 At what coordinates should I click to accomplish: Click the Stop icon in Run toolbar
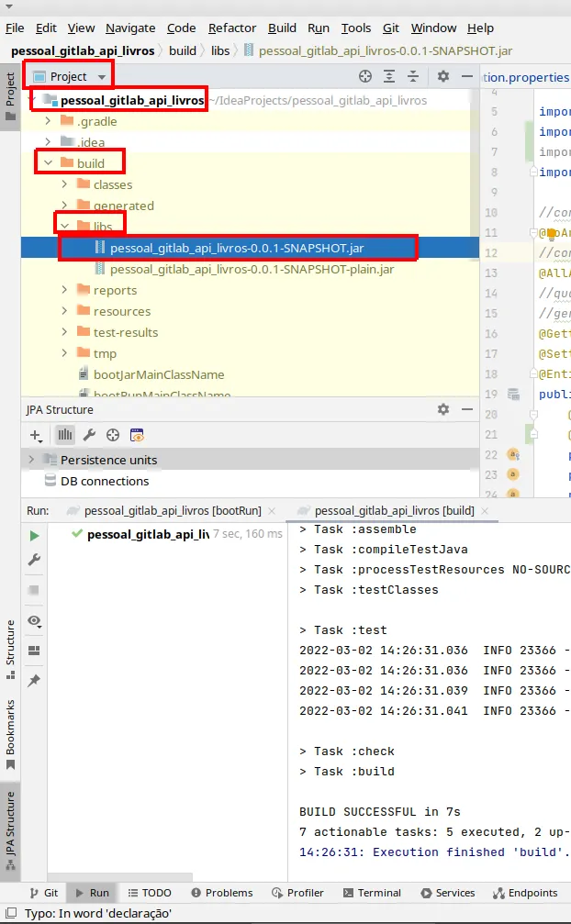point(34,590)
